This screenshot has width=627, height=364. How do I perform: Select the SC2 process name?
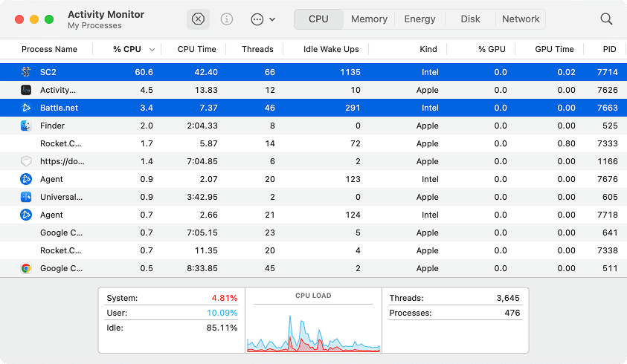(48, 72)
